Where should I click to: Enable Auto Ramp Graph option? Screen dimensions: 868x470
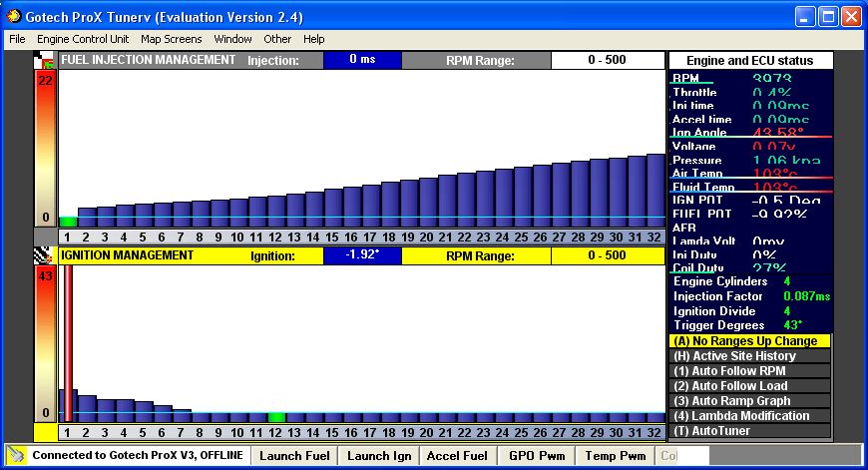point(749,401)
